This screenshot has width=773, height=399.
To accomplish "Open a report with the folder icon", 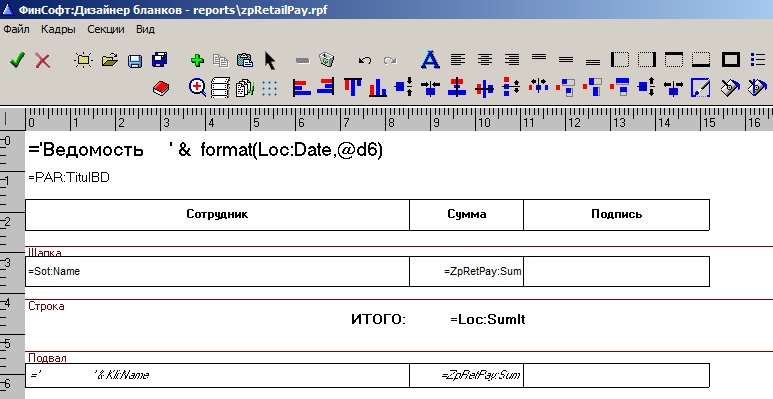I will (109, 60).
